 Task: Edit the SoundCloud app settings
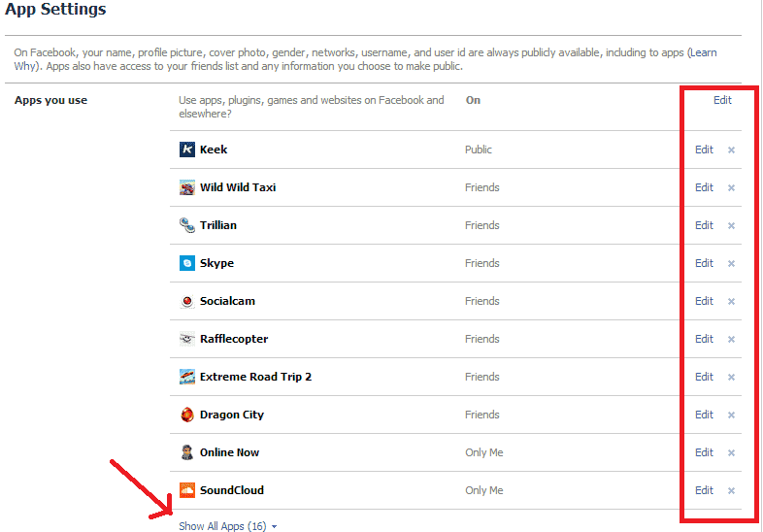(704, 490)
